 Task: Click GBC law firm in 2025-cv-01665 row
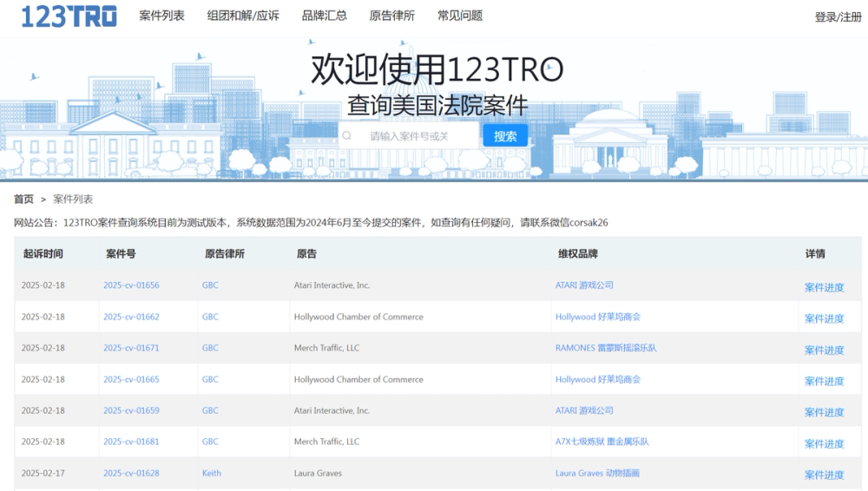[x=210, y=379]
